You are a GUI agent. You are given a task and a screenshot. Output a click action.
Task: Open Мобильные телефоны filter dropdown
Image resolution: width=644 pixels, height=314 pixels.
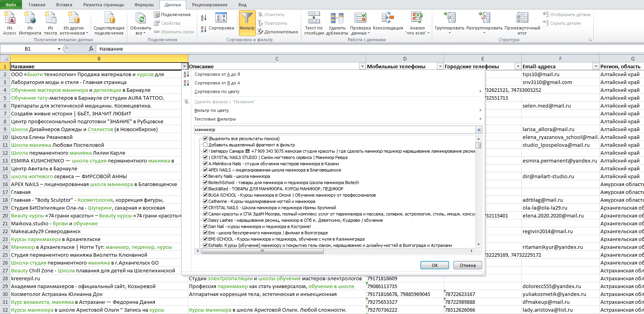click(x=440, y=66)
